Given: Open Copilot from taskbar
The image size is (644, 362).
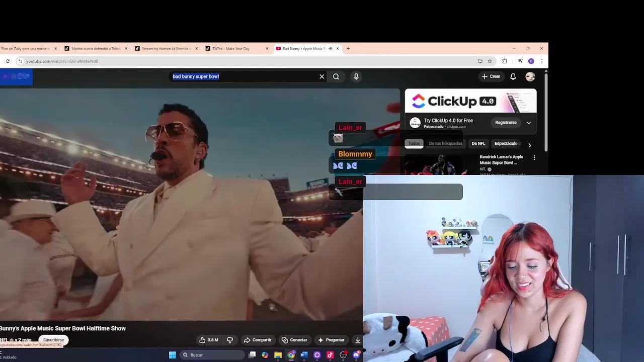Looking at the screenshot, I should coord(265,355).
